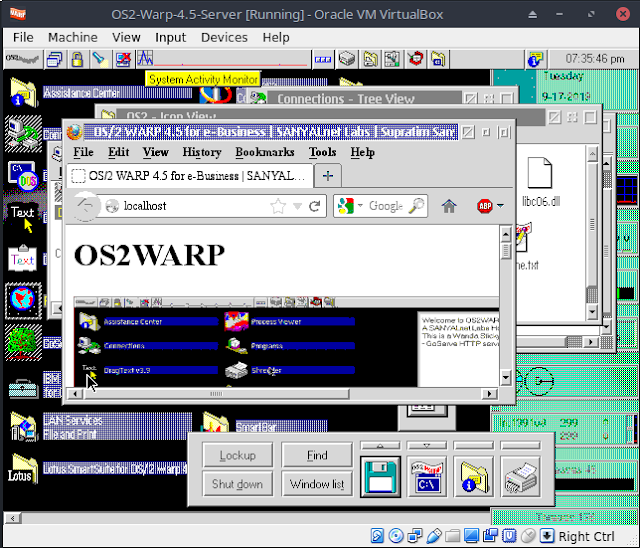
Task: Open the OS/2 command prompt LaunchPad icon
Action: click(427, 477)
